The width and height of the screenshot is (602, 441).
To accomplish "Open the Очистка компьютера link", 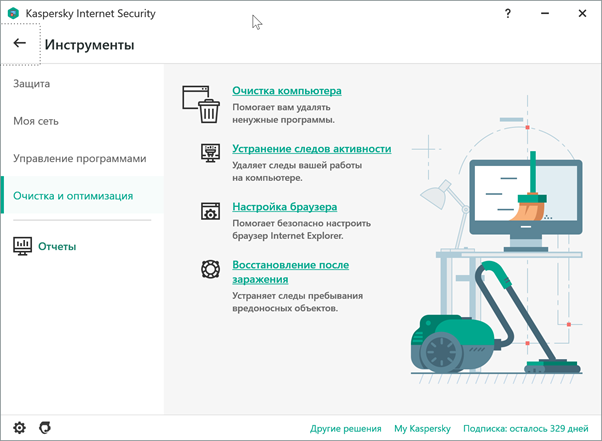I will (287, 91).
